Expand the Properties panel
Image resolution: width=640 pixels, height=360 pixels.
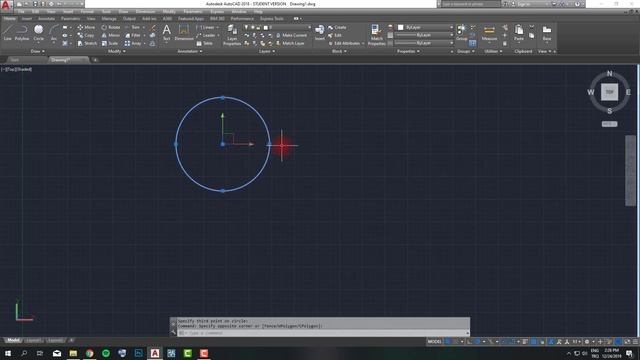click(408, 51)
